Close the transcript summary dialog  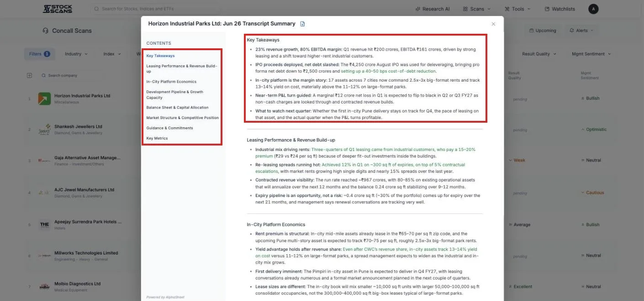[493, 24]
